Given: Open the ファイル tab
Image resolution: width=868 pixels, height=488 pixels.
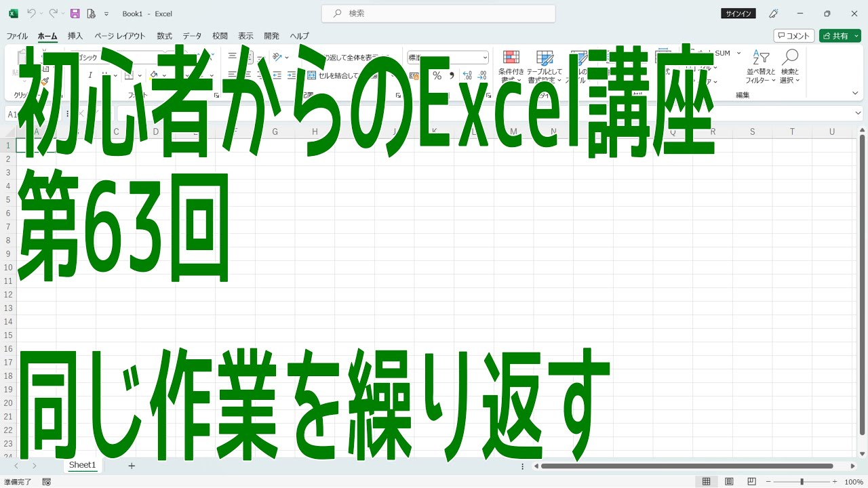Looking at the screenshot, I should [17, 36].
